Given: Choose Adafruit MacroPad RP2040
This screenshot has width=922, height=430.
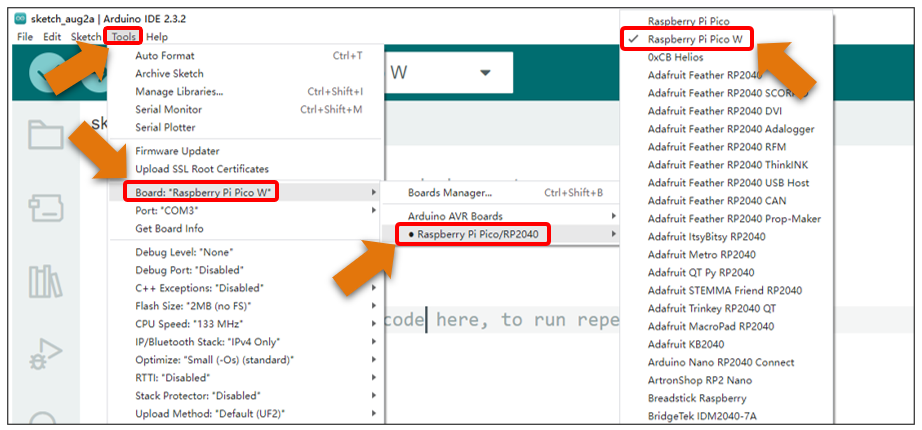Looking at the screenshot, I should [x=726, y=326].
